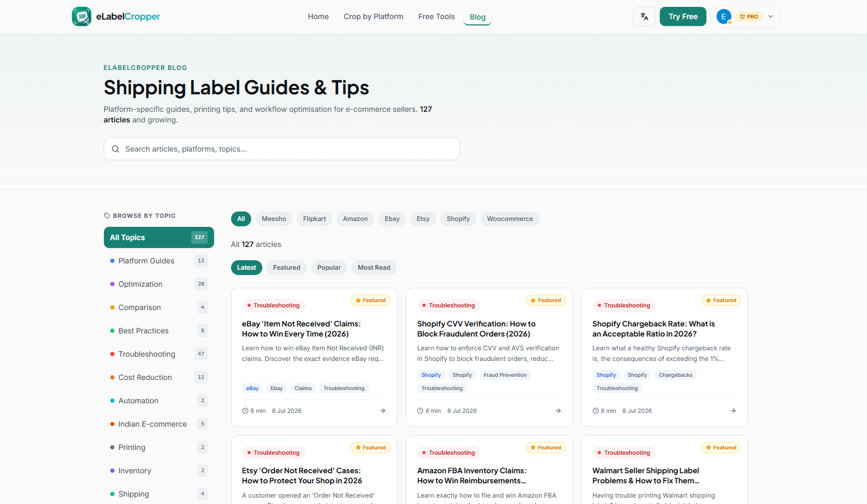The image size is (867, 504).
Task: Select Best Practices topic
Action: coord(159,331)
